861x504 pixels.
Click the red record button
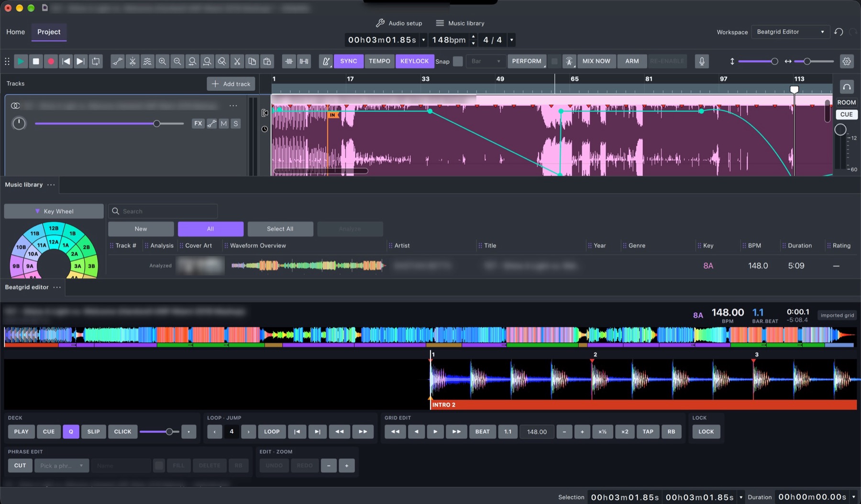tap(51, 61)
